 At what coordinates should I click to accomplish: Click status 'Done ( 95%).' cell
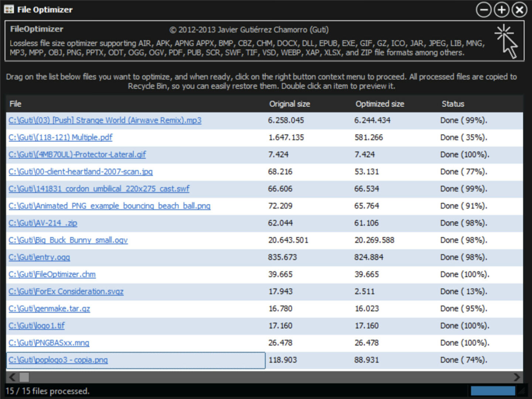coord(464,308)
